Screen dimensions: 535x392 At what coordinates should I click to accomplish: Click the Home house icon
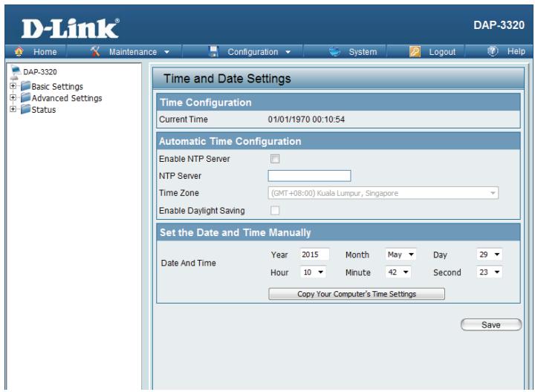tap(19, 51)
